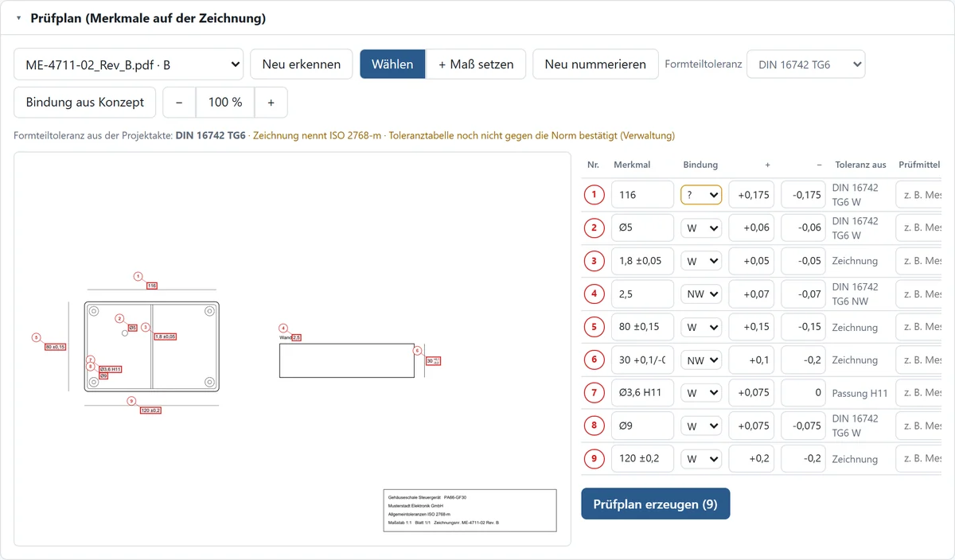Zoom in on the drawing with the plus button
This screenshot has width=955, height=560.
coord(271,103)
